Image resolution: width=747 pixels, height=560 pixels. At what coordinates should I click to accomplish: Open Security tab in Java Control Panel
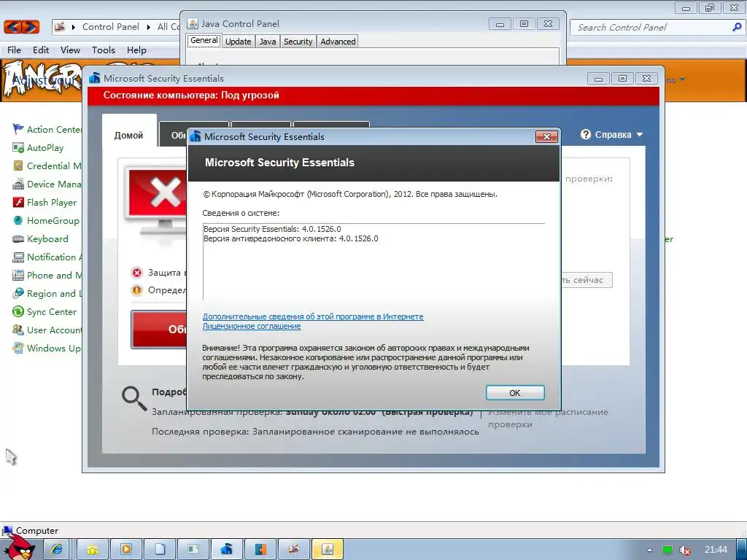click(x=298, y=42)
